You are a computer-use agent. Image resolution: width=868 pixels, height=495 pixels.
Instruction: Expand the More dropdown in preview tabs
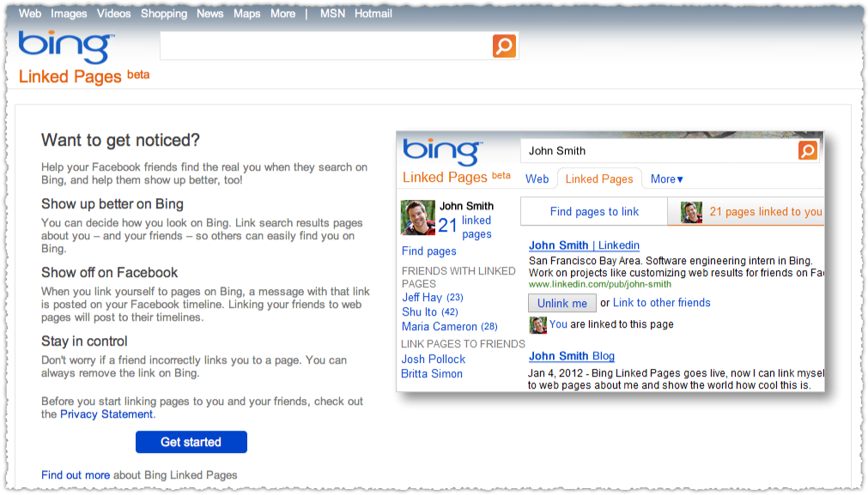click(x=666, y=179)
